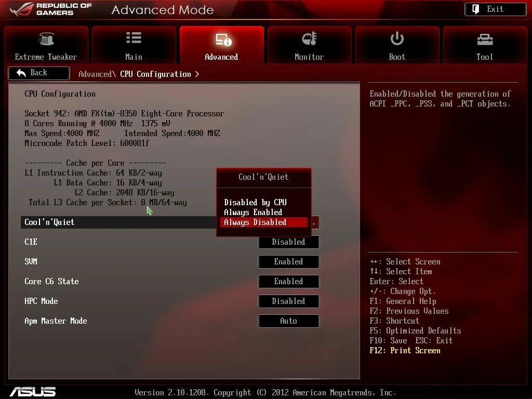This screenshot has height=399, width=532.
Task: Click F3: Shortcut hint
Action: pos(395,321)
